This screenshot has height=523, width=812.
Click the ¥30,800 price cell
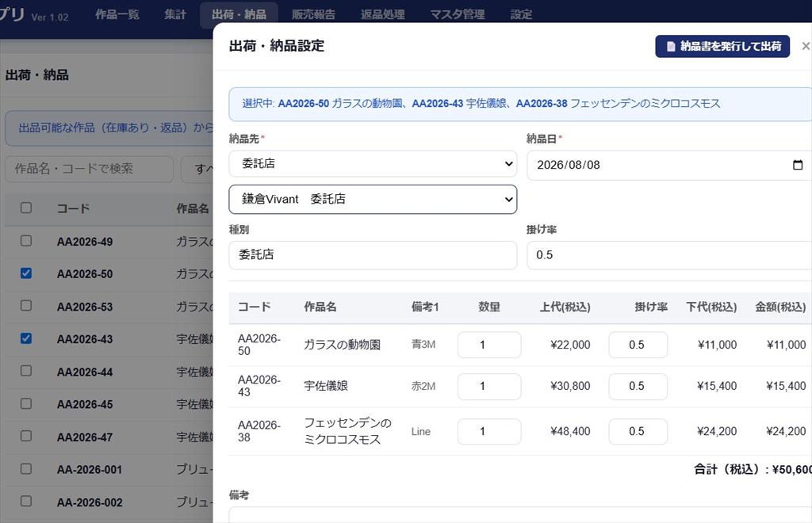[x=570, y=387]
